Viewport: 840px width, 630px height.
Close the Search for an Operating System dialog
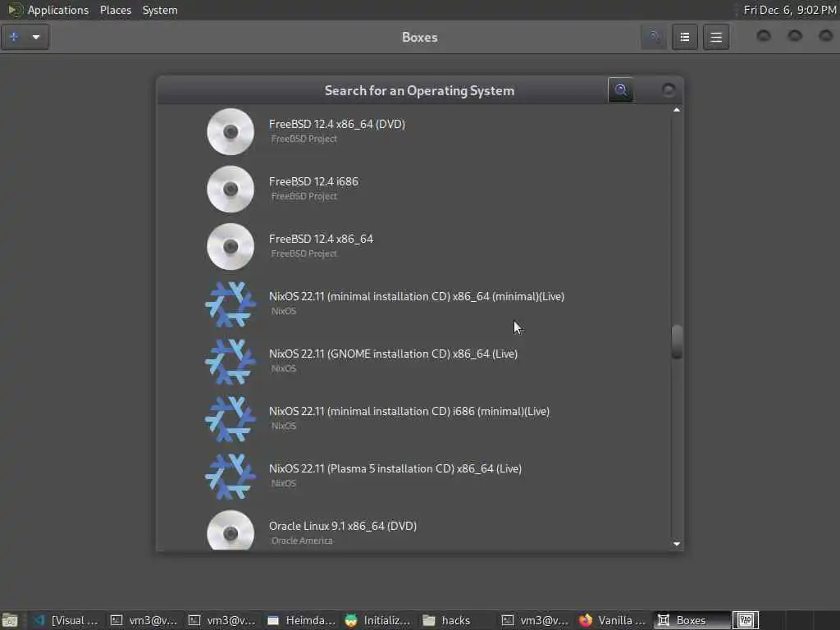[668, 90]
